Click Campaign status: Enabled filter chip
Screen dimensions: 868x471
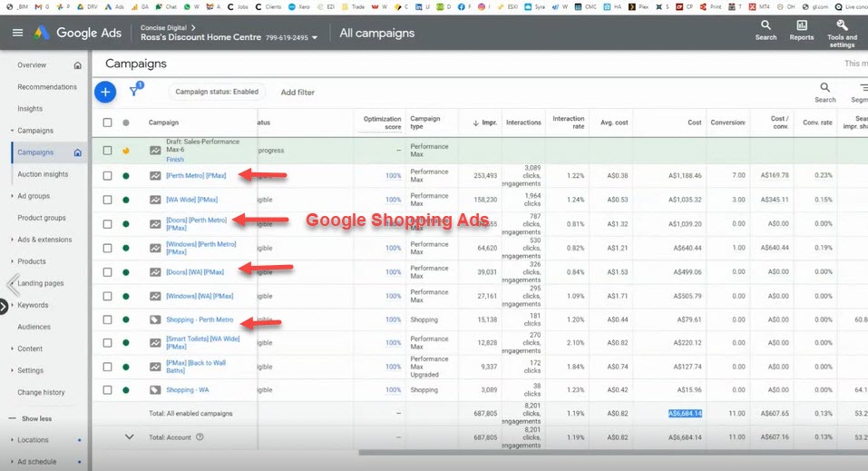(x=217, y=92)
